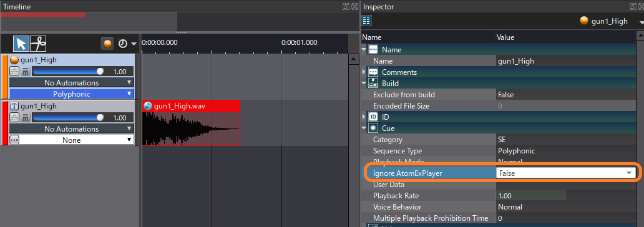The image size is (644, 227).
Task: Click the Build section icon
Action: (x=373, y=84)
